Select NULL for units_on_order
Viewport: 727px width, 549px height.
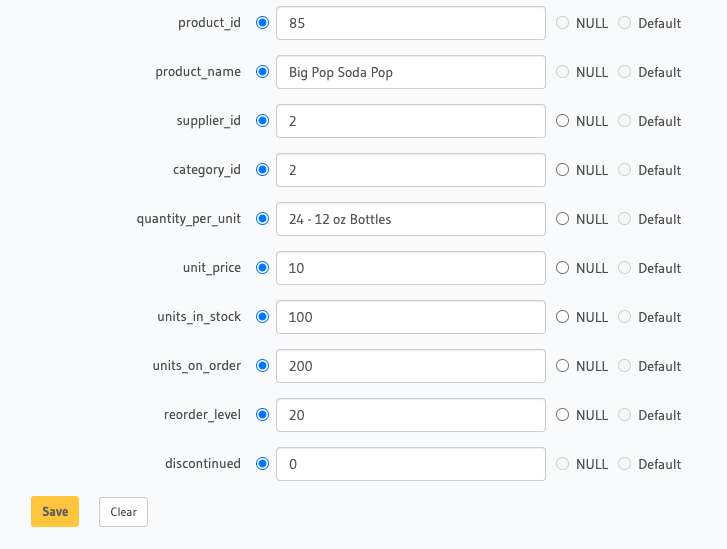tap(562, 366)
